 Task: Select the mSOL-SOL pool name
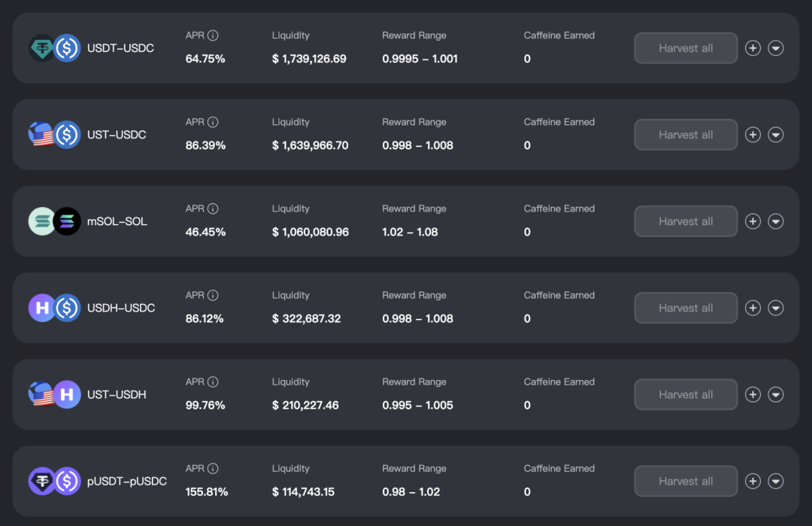tap(117, 221)
